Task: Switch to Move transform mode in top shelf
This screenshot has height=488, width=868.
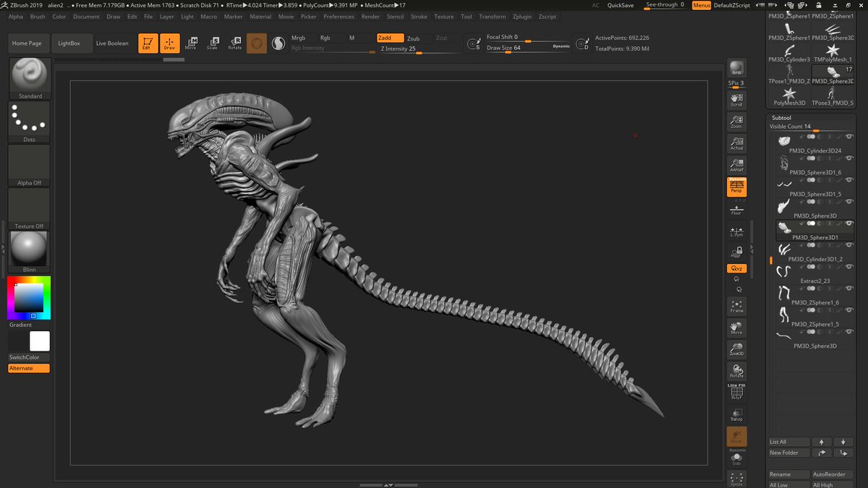Action: (x=191, y=43)
